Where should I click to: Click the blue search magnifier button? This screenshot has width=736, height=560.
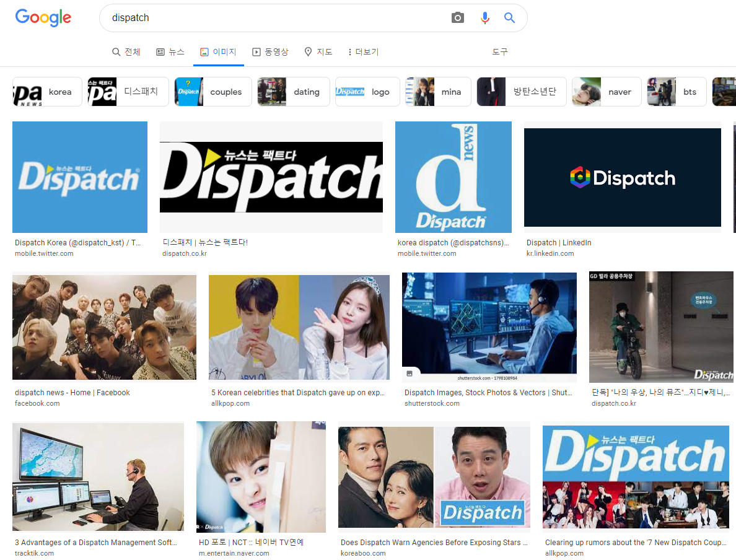tap(509, 18)
